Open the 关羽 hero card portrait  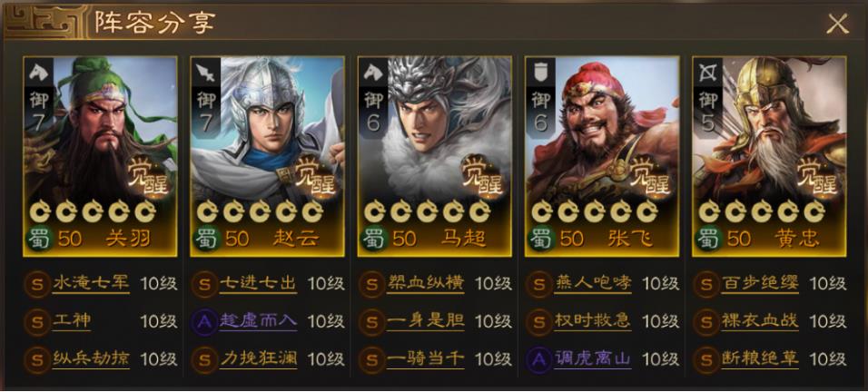(100, 156)
